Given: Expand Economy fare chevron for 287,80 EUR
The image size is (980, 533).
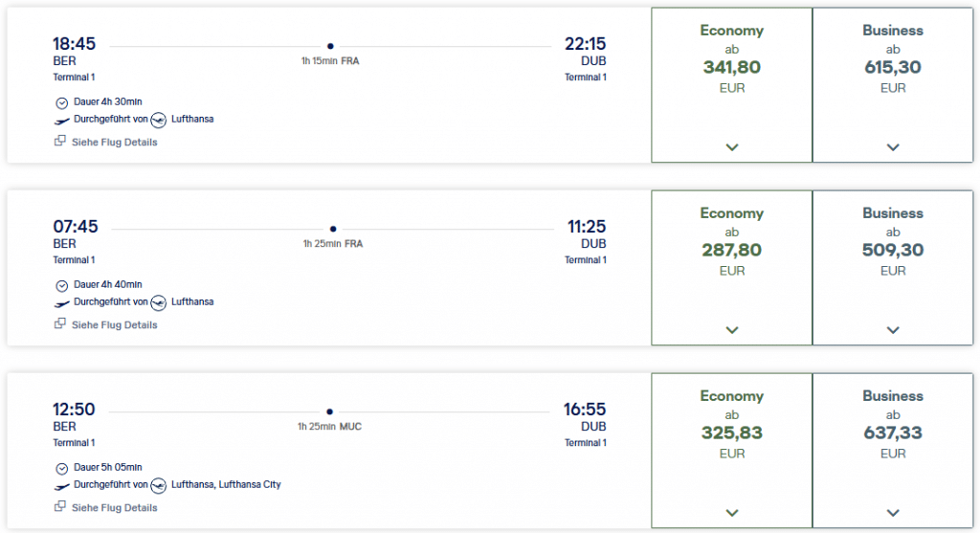Looking at the screenshot, I should coord(732,330).
